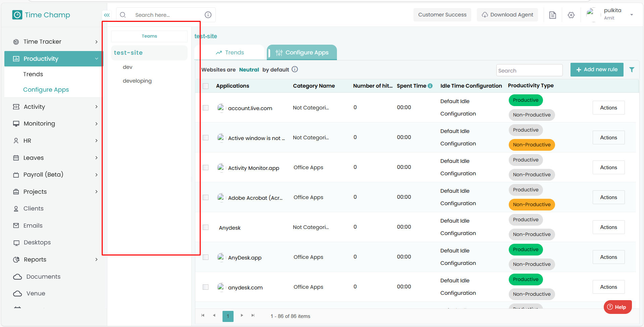The image size is (644, 327).
Task: Click the Download Agent button
Action: click(507, 15)
